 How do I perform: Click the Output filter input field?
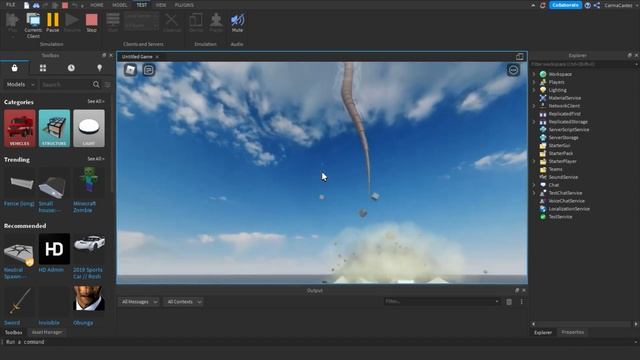click(442, 301)
